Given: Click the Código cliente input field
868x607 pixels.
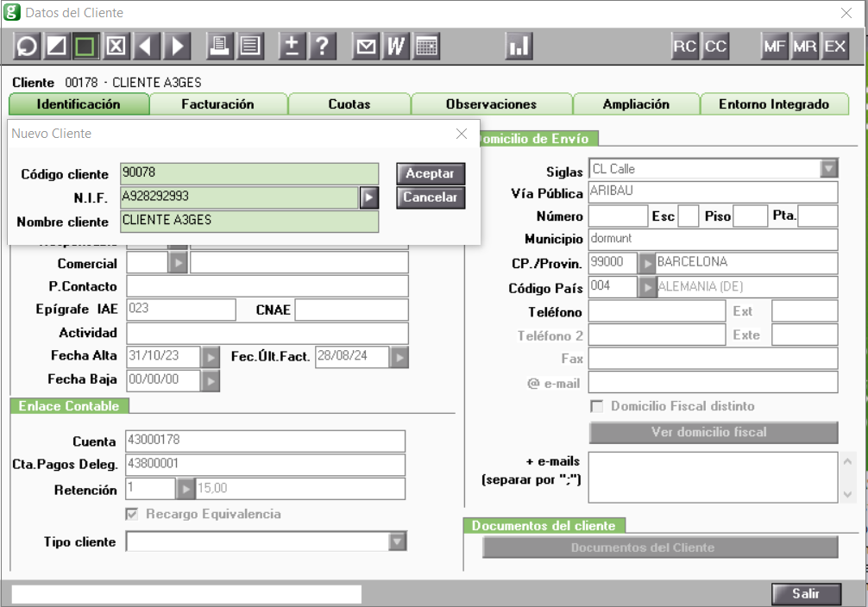Looking at the screenshot, I should point(248,173).
